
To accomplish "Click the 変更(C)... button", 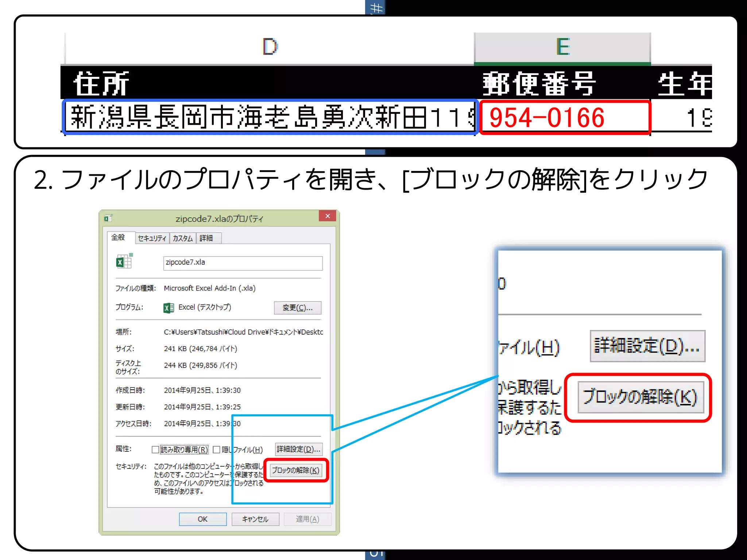I will 298,308.
